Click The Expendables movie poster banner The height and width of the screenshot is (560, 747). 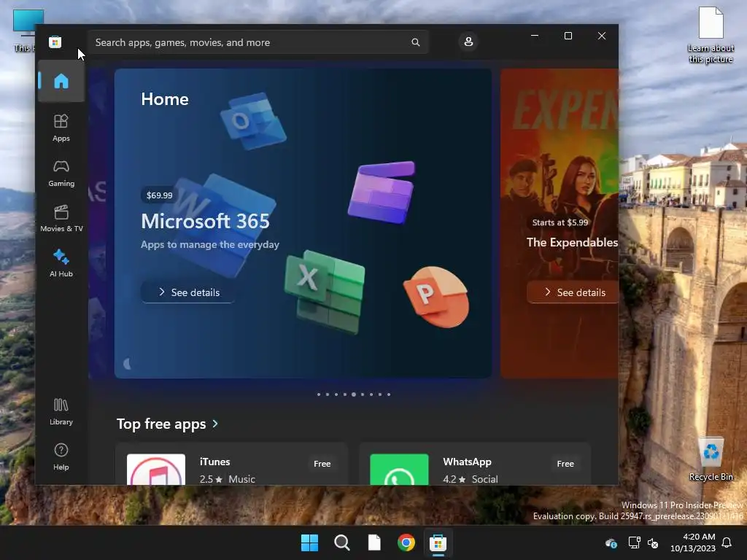point(560,223)
